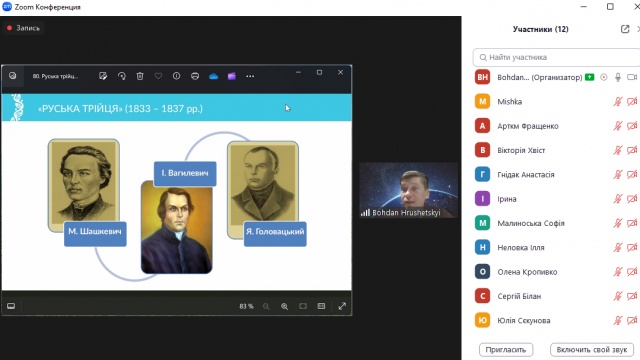Click Сергій Білан's muted microphone icon

coord(618,296)
